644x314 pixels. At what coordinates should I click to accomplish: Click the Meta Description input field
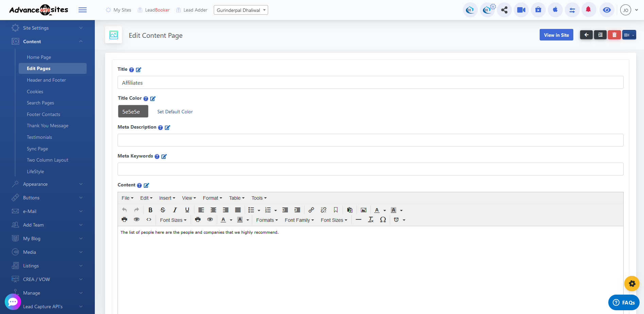[370, 140]
